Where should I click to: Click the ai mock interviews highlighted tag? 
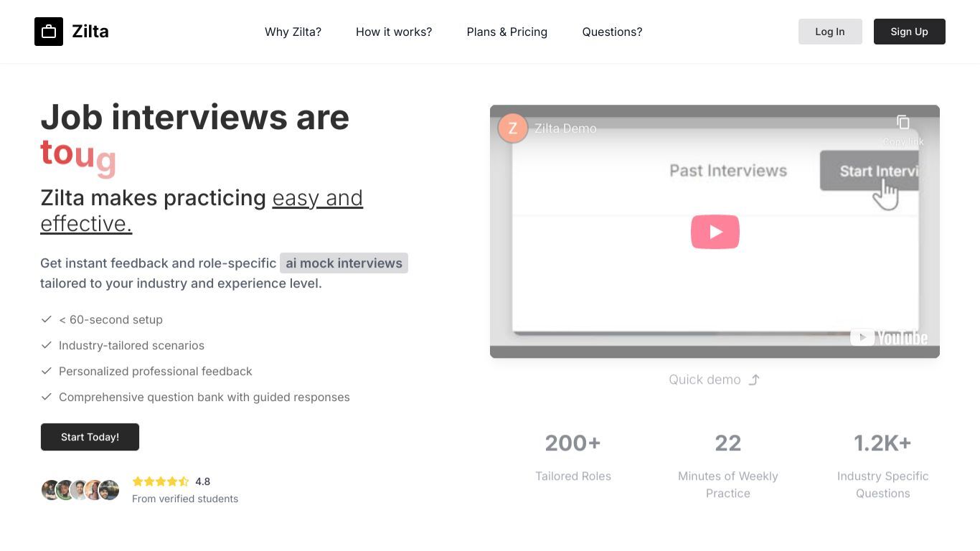344,263
